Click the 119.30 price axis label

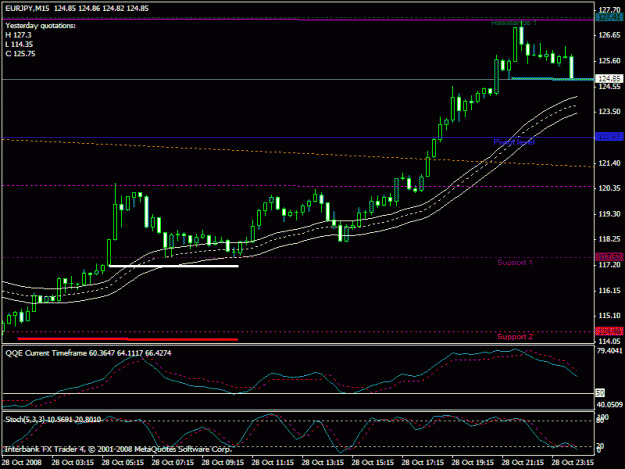click(x=609, y=214)
